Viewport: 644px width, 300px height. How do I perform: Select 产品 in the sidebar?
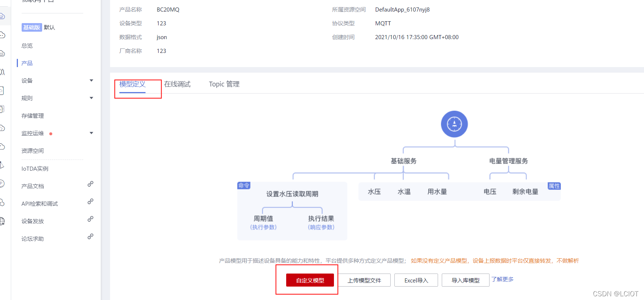tap(27, 63)
